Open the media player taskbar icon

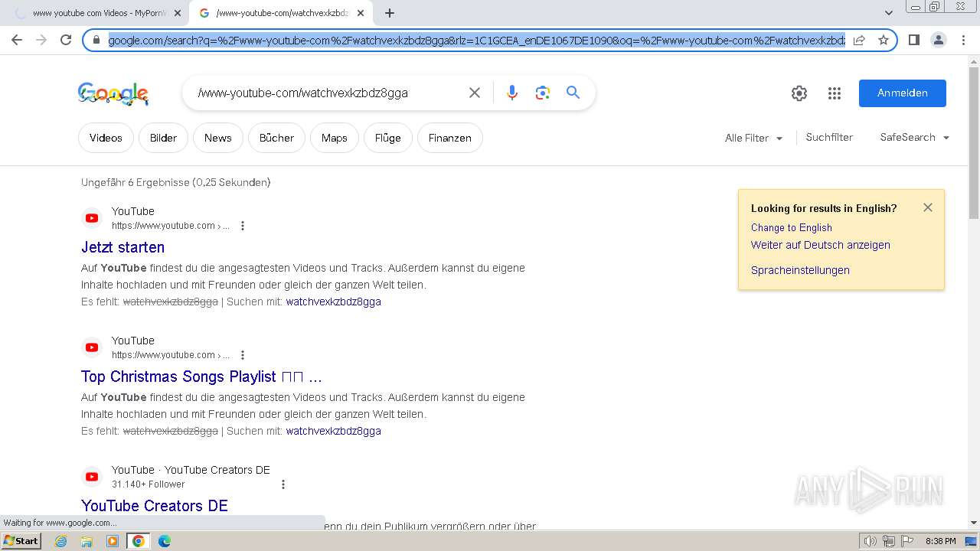pos(113,541)
